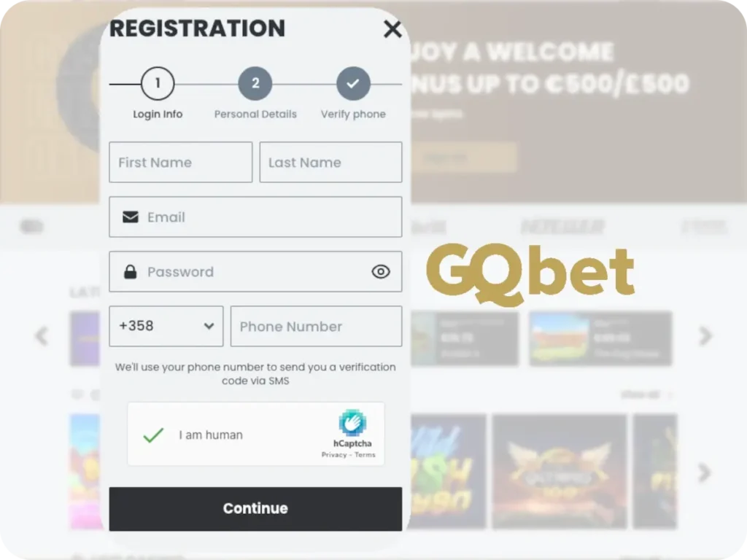Click the envelope icon in the Email field

point(131,217)
